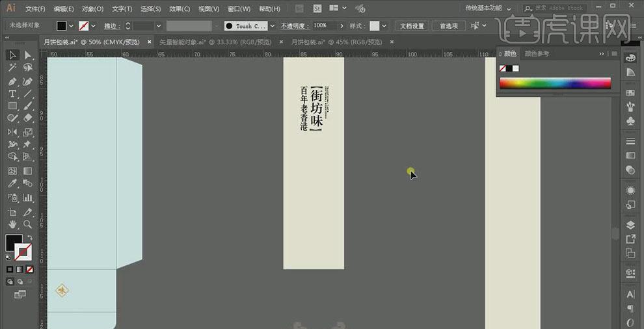Swap fill and stroke colors

pos(30,238)
